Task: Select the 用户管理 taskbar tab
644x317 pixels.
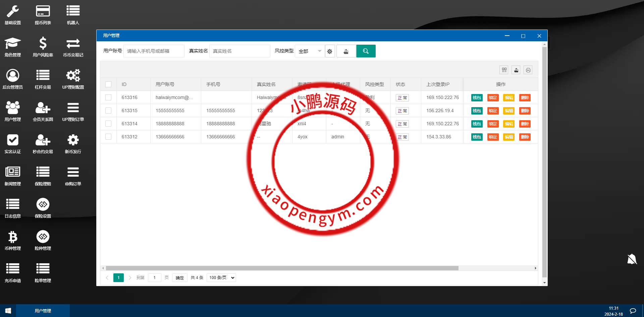Action: 43,311
